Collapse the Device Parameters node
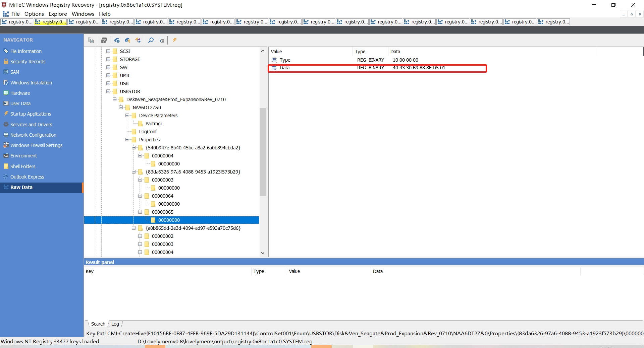Viewport: 644px width, 348px height. pos(127,116)
